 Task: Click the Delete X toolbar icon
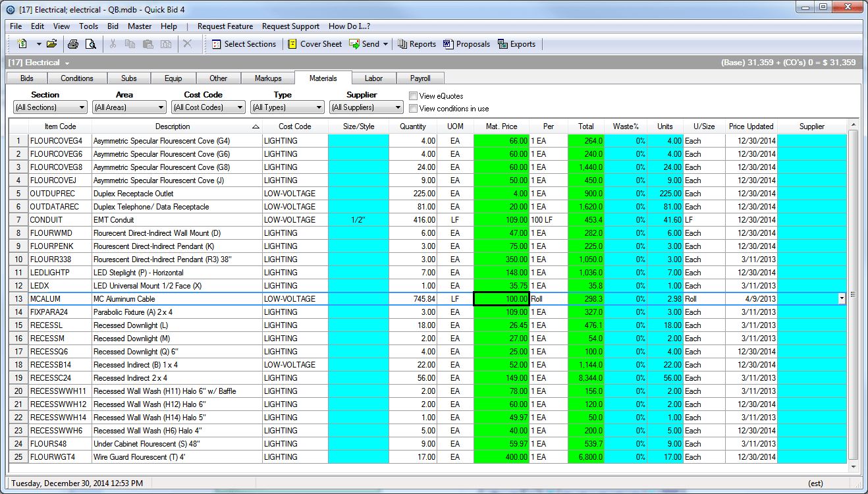click(x=188, y=44)
